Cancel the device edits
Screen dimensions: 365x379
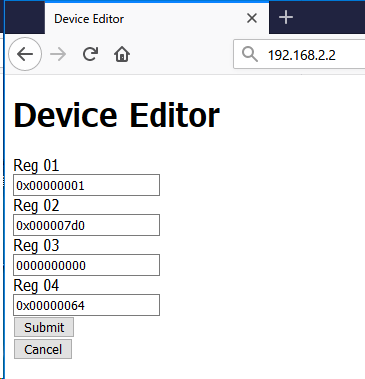43,349
